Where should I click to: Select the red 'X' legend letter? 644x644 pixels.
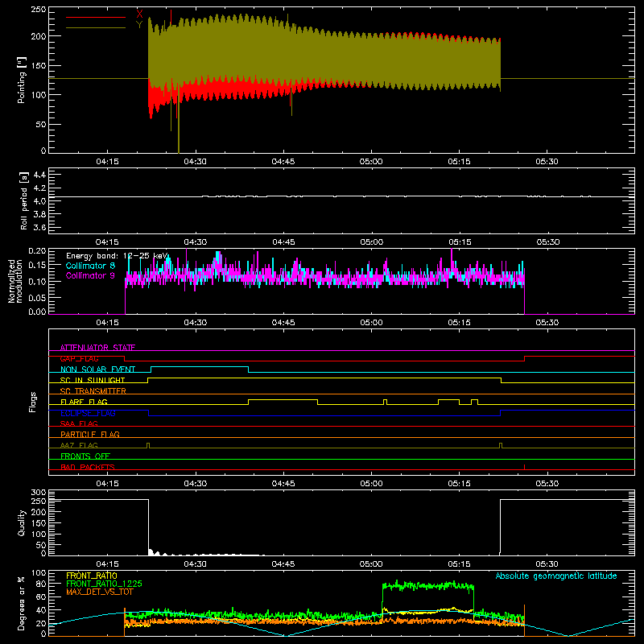[139, 14]
